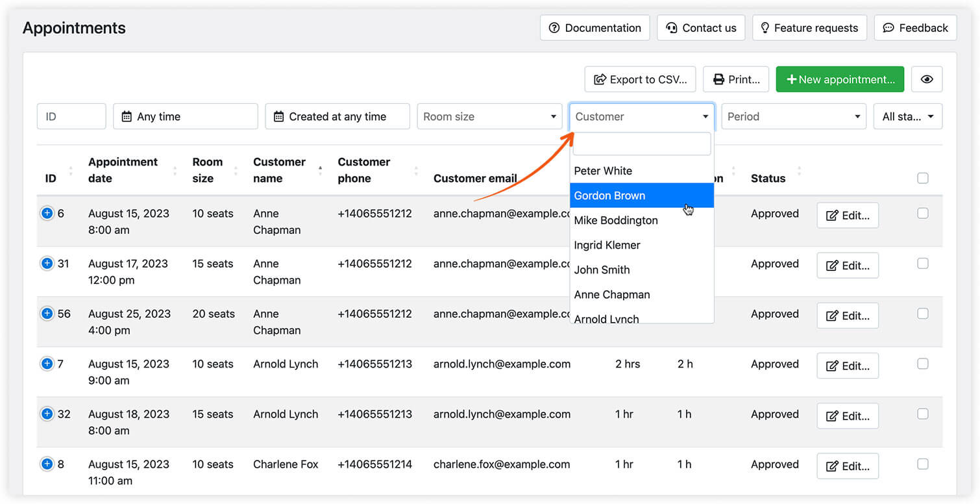Sort by Customer name column arrows

(320, 170)
